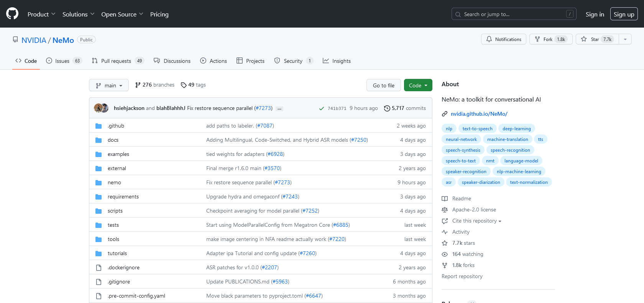
Task: Click the Readme book icon
Action: pos(445,198)
